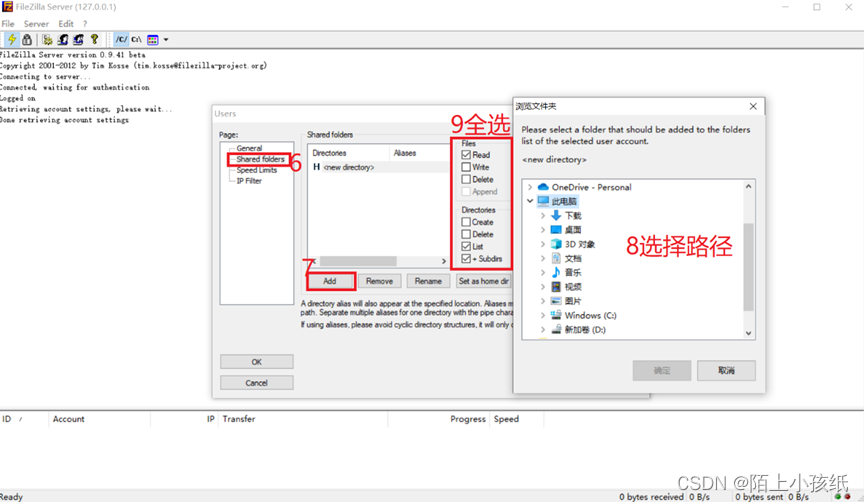864x502 pixels.
Task: Expand the 音乐 folder node
Action: [x=543, y=272]
